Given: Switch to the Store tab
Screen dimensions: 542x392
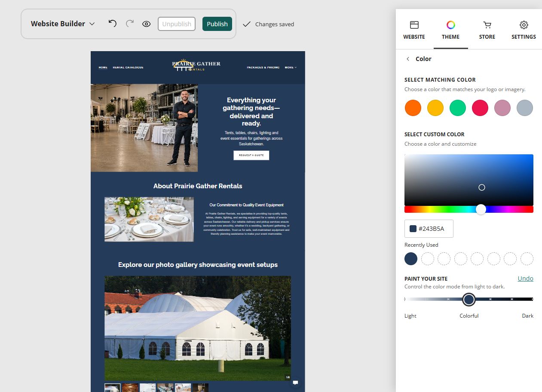Looking at the screenshot, I should point(487,30).
